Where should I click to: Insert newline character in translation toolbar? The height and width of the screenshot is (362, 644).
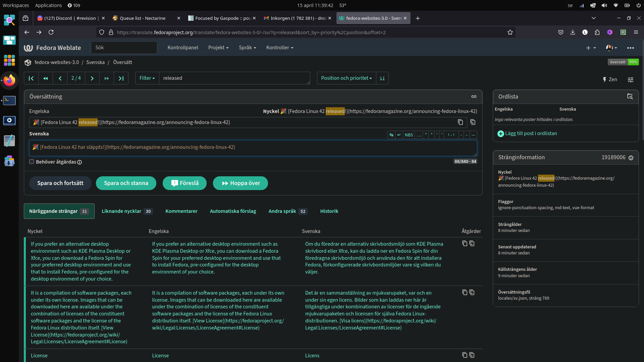[x=399, y=135]
